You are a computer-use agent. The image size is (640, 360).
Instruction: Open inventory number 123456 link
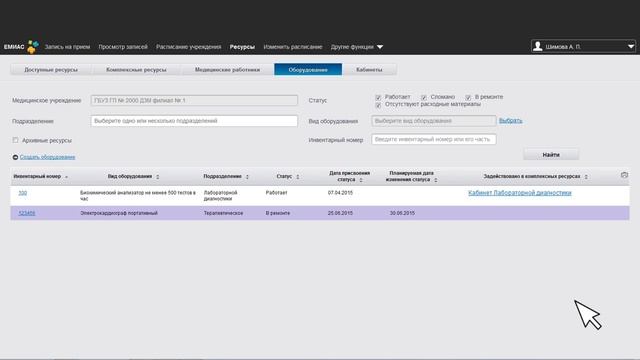pyautogui.click(x=27, y=213)
